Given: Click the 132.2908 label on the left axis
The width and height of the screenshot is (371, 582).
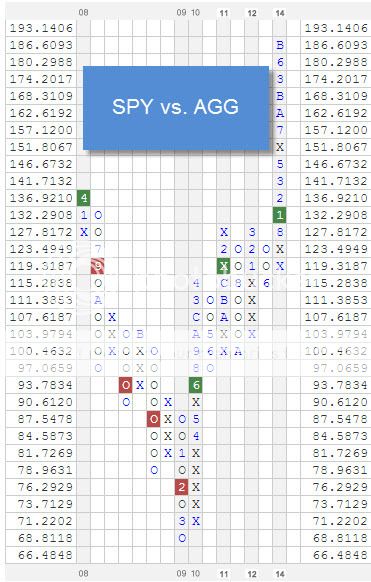Looking at the screenshot, I should point(41,215).
